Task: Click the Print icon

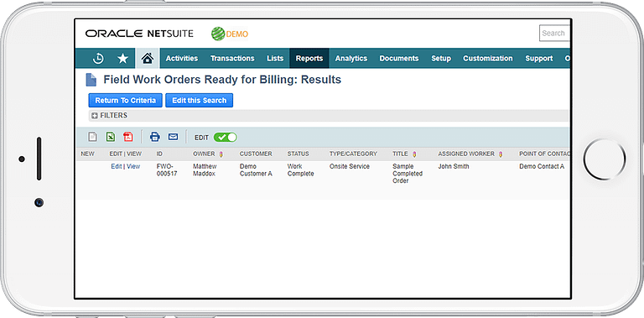Action: coord(155,137)
